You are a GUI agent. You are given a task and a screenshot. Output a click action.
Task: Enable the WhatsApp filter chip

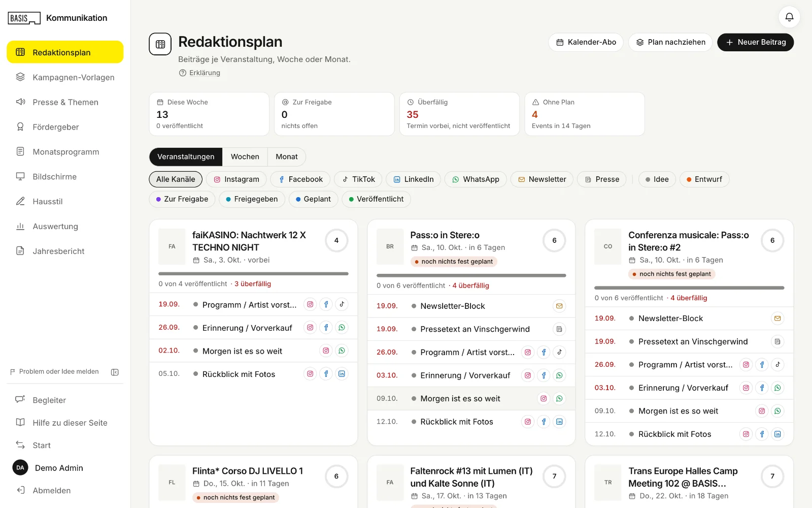tap(476, 179)
